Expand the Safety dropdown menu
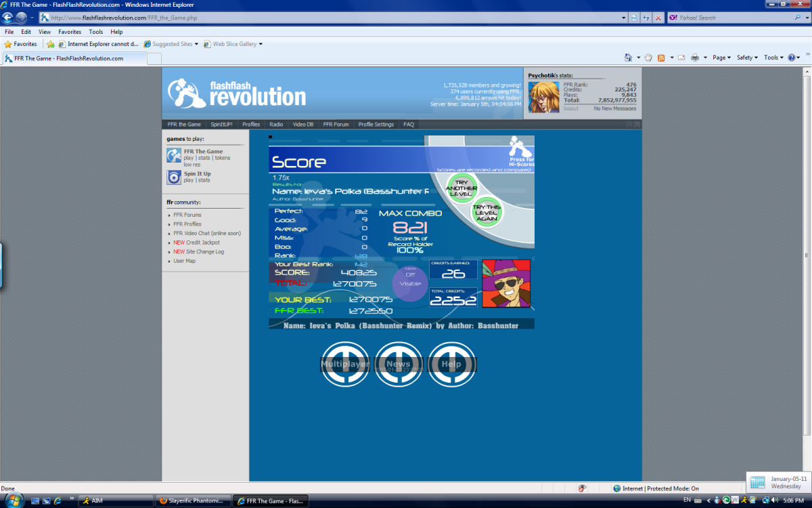812x508 pixels. point(747,58)
